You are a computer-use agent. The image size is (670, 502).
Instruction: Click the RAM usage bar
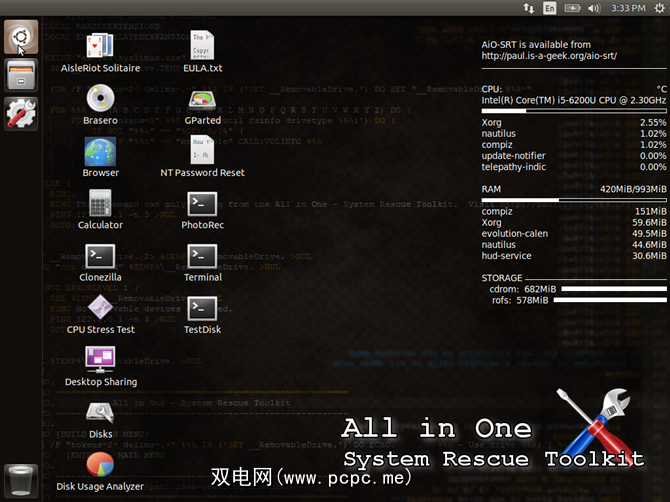[574, 200]
